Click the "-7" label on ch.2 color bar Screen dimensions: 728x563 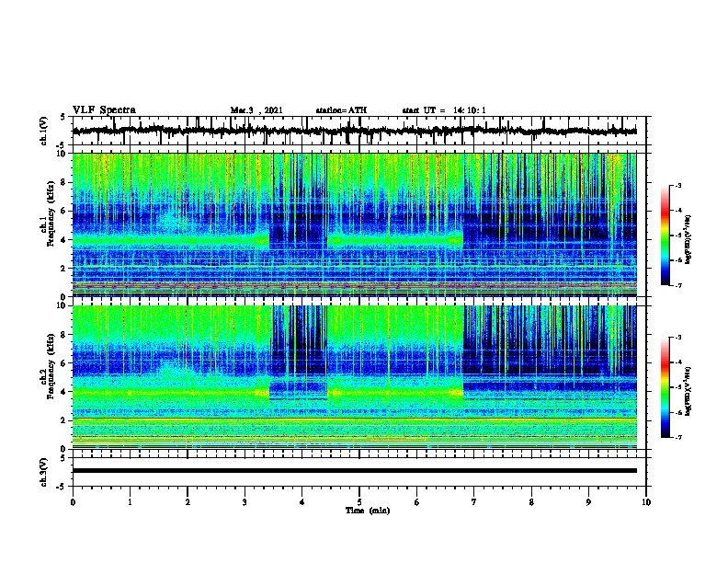[x=678, y=437]
